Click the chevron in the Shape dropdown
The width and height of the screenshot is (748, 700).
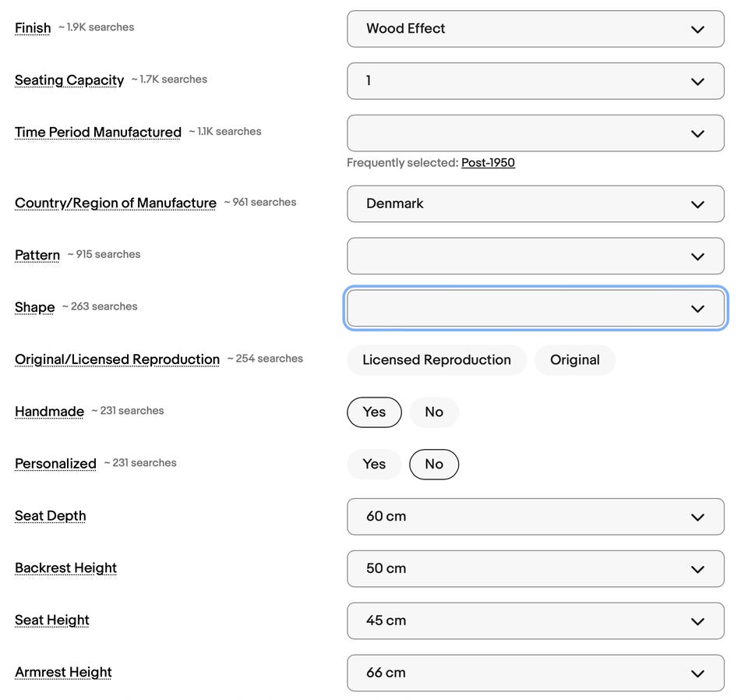(697, 309)
